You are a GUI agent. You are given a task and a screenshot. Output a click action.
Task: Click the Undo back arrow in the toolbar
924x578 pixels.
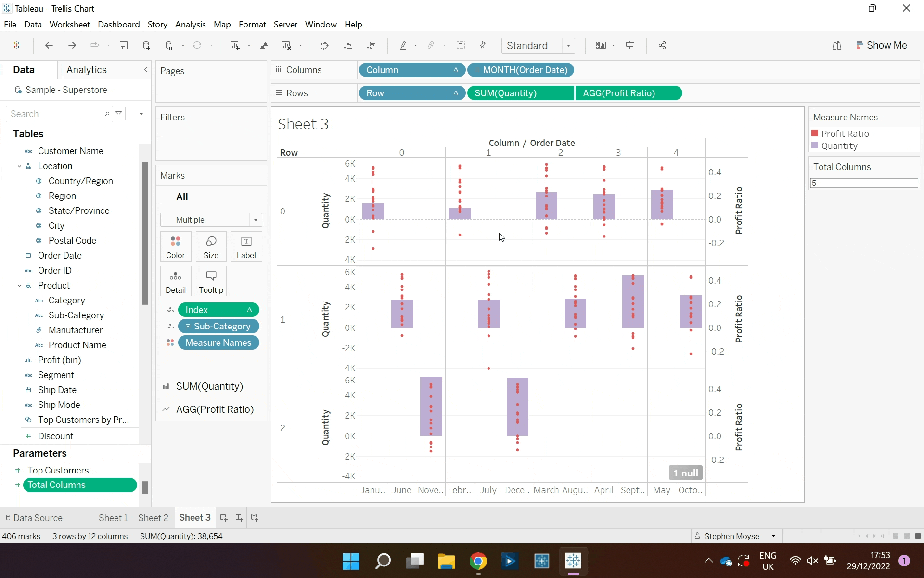49,45
